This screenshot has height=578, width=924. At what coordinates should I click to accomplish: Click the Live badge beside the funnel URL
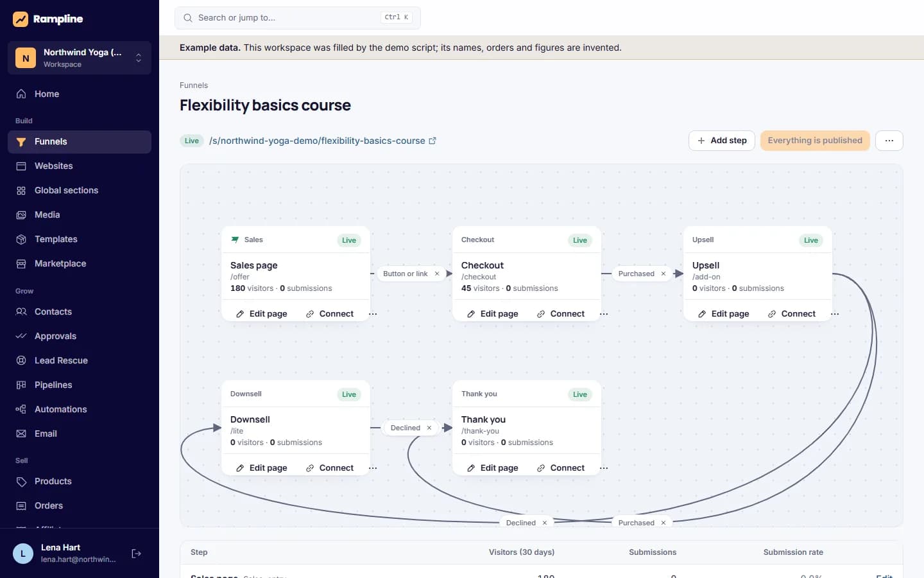192,141
